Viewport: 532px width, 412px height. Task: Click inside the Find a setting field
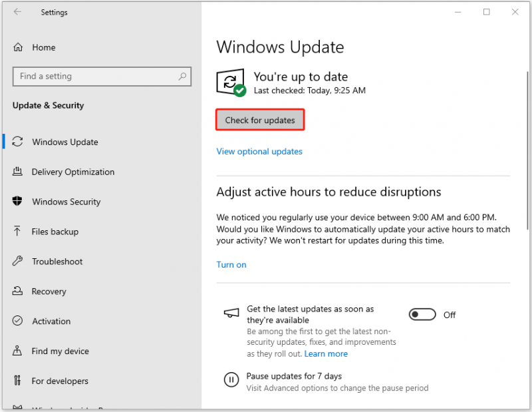[x=102, y=77]
